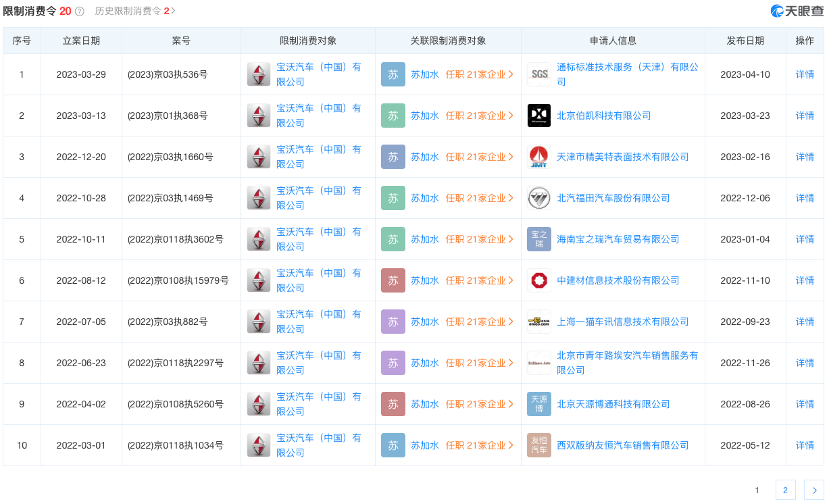Click the 天眼查 logo

tap(797, 11)
